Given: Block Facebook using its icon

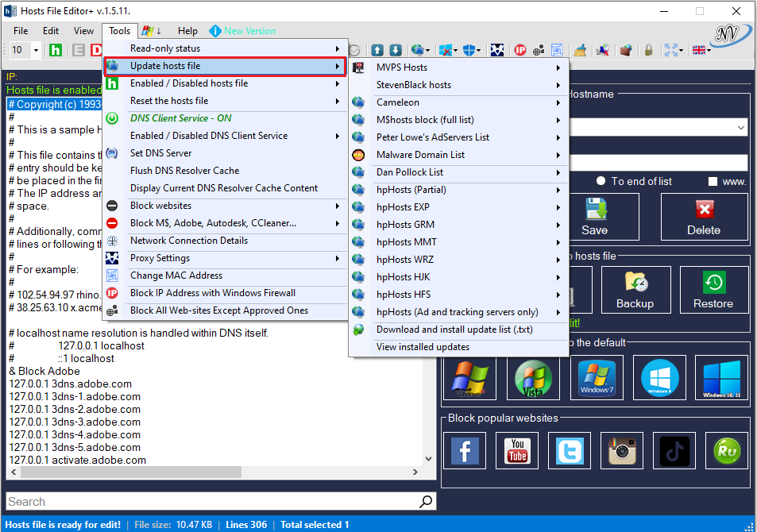Looking at the screenshot, I should coord(465,450).
